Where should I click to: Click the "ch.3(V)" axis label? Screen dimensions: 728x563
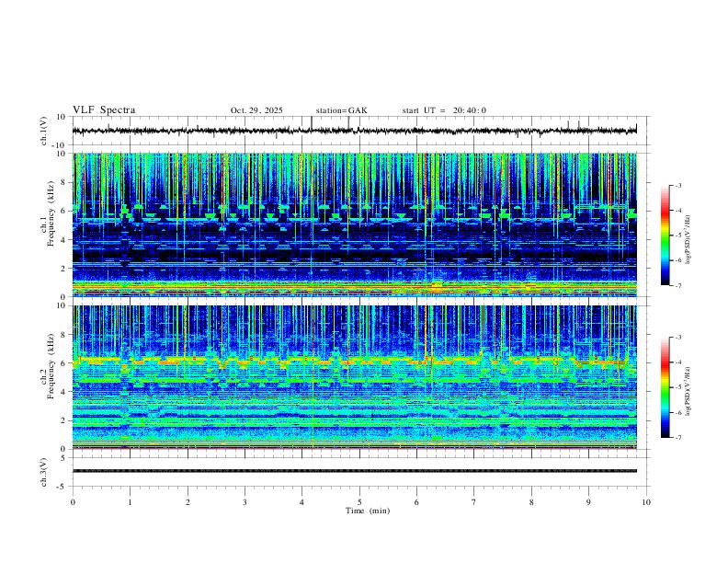tap(44, 472)
